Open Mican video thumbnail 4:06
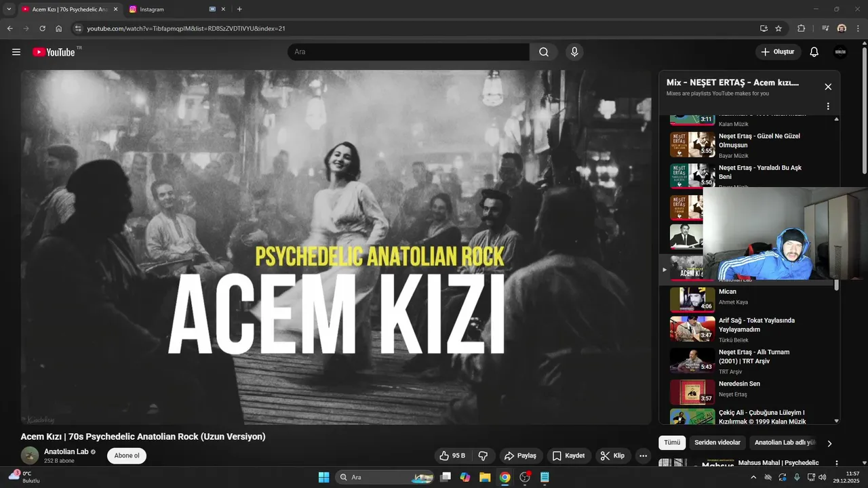Screen dimensions: 868x488 692,300
